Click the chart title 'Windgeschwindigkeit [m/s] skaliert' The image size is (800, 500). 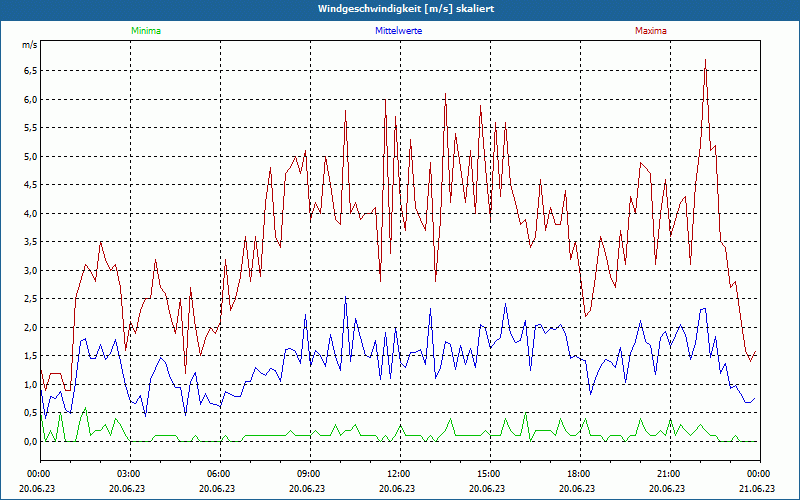click(406, 9)
